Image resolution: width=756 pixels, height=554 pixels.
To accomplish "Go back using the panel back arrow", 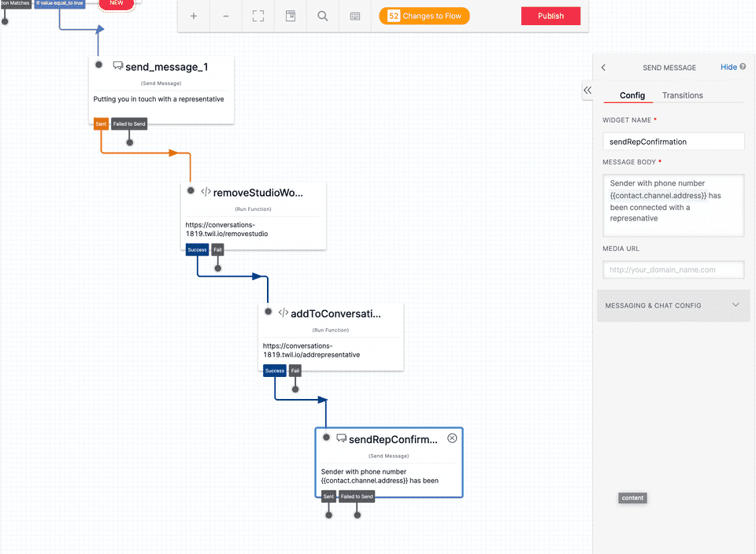I will [603, 68].
